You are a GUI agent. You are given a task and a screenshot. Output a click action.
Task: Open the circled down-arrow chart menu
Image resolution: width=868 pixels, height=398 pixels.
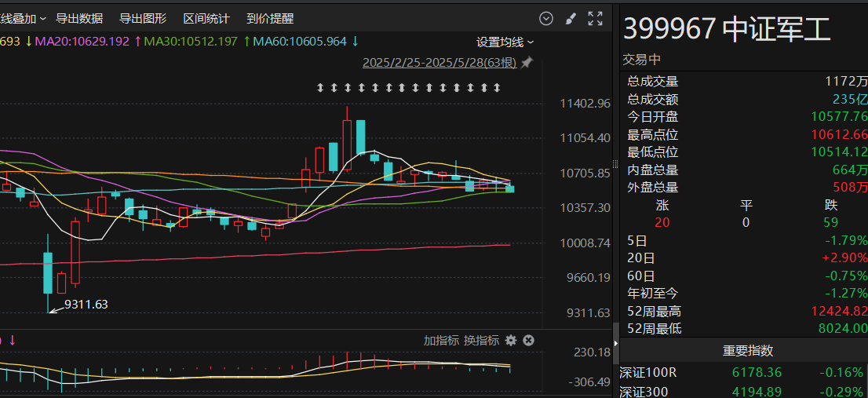tap(546, 19)
